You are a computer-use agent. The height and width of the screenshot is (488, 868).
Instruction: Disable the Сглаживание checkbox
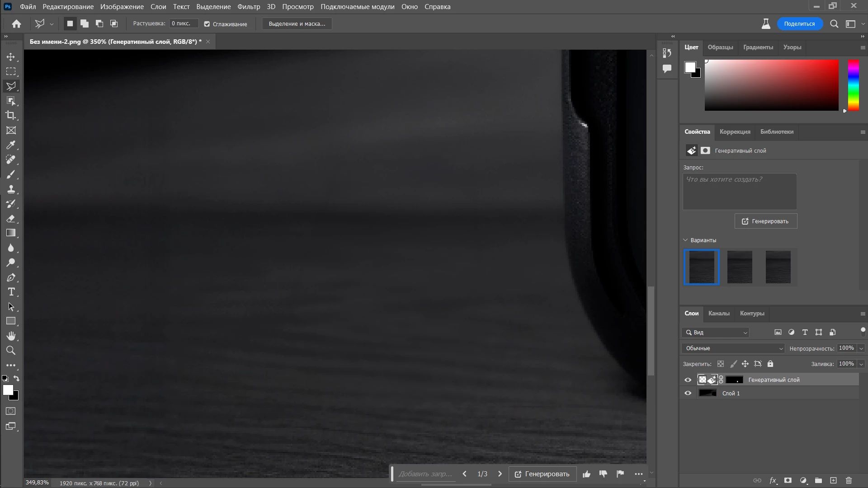(207, 24)
